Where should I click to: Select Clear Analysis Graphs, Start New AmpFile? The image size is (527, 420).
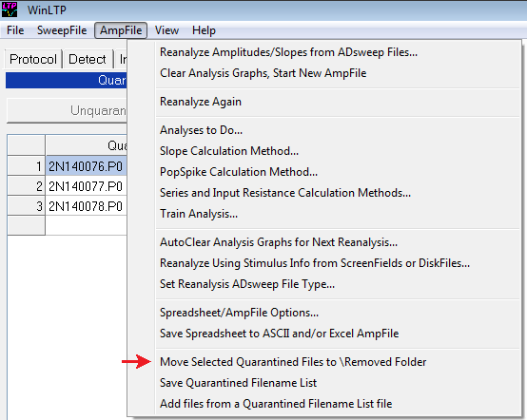[263, 73]
